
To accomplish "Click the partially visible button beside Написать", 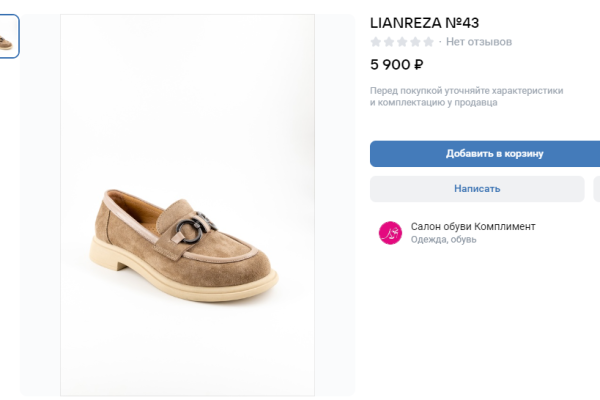I will [597, 189].
